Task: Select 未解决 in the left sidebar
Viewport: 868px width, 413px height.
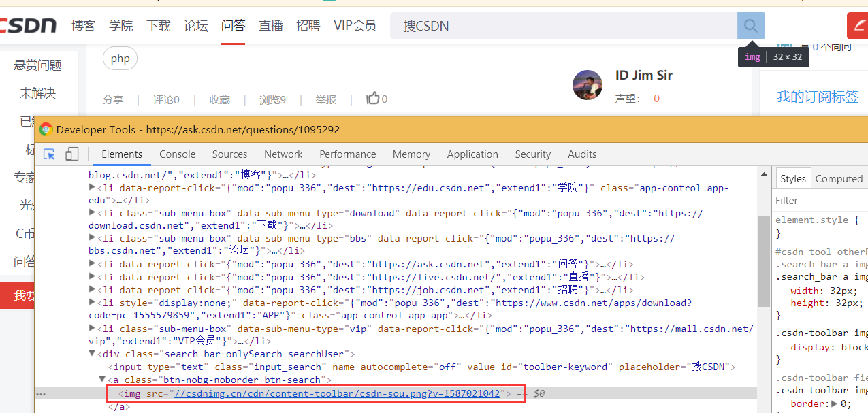Action: 37,93
